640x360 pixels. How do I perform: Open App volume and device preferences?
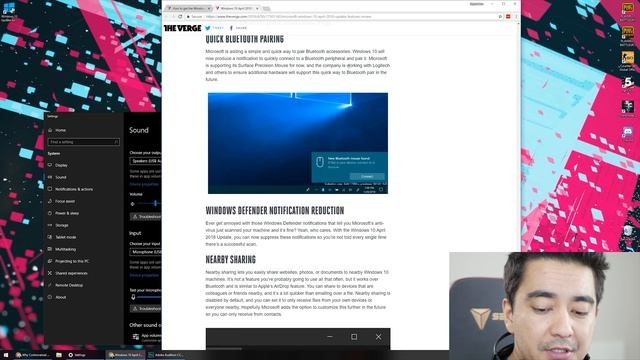(x=146, y=337)
